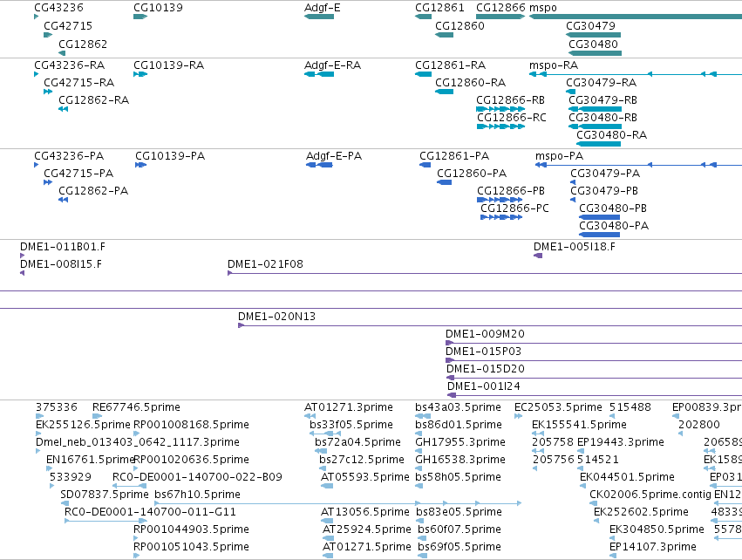This screenshot has height=560, width=742.
Task: Select EST GH17955.3prime
Action: pos(460,442)
